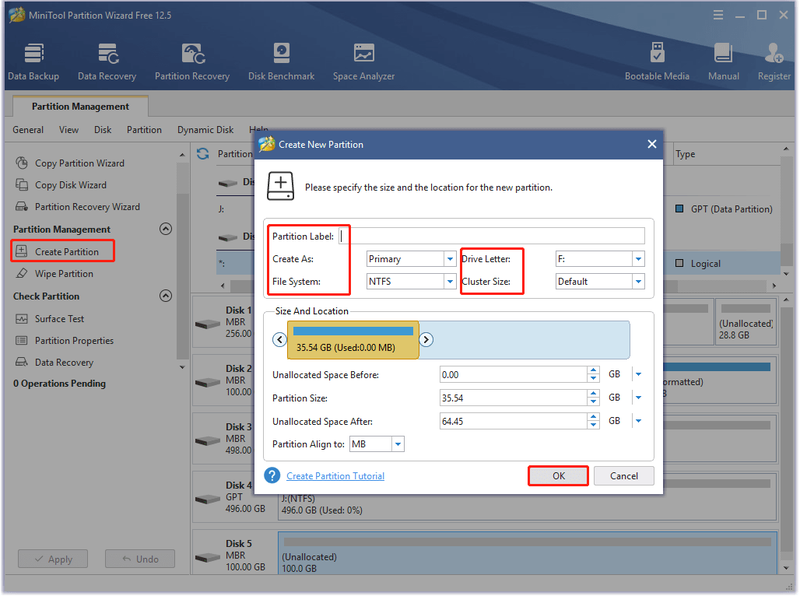Select the Partition Management tab

click(80, 106)
